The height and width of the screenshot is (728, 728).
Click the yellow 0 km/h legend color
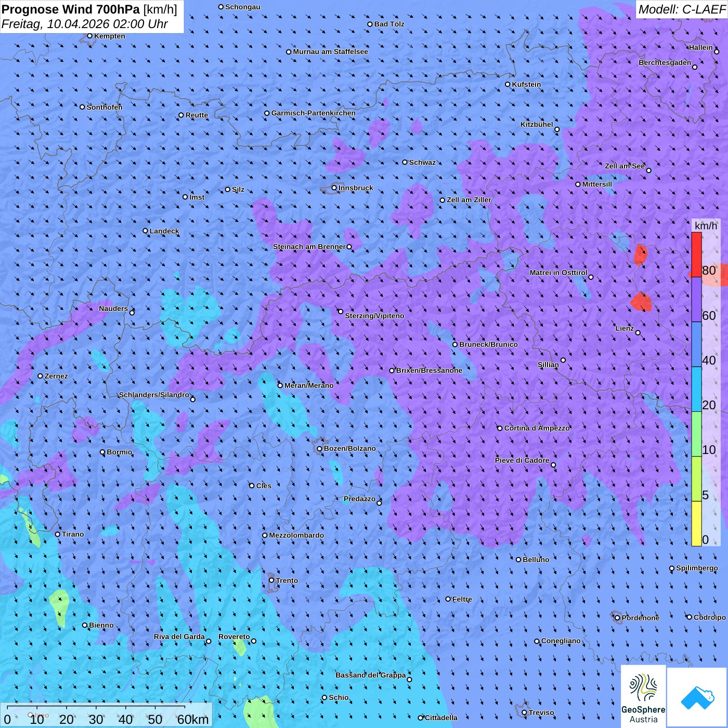(696, 524)
